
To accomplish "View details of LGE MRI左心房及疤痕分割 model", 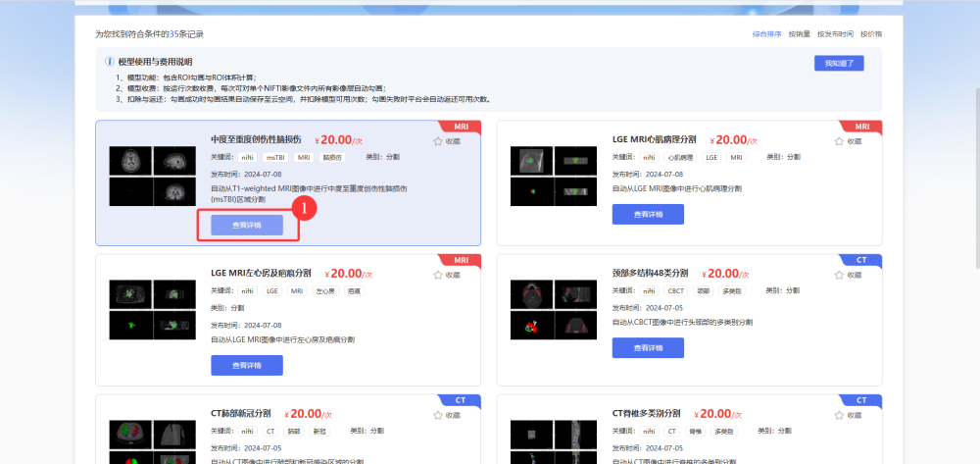I will pyautogui.click(x=247, y=365).
